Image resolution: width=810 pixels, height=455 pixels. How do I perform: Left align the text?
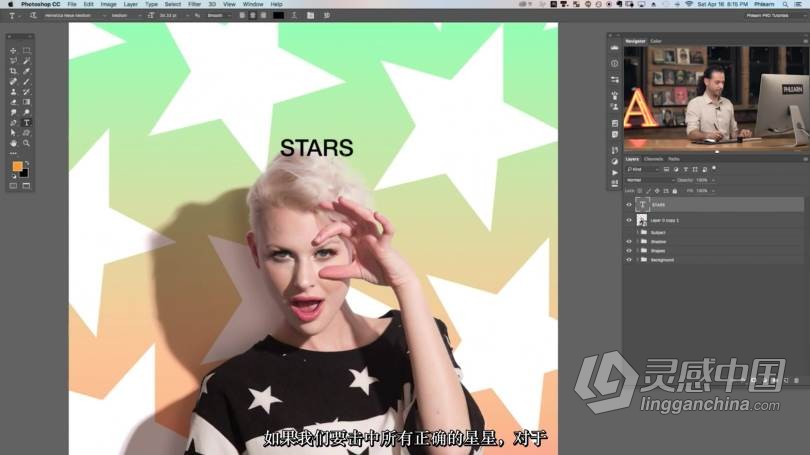point(242,15)
